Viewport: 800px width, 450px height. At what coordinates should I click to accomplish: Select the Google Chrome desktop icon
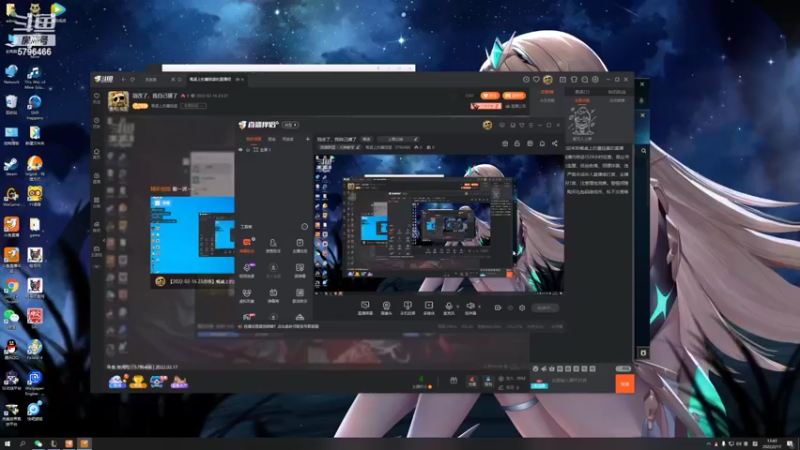click(12, 289)
